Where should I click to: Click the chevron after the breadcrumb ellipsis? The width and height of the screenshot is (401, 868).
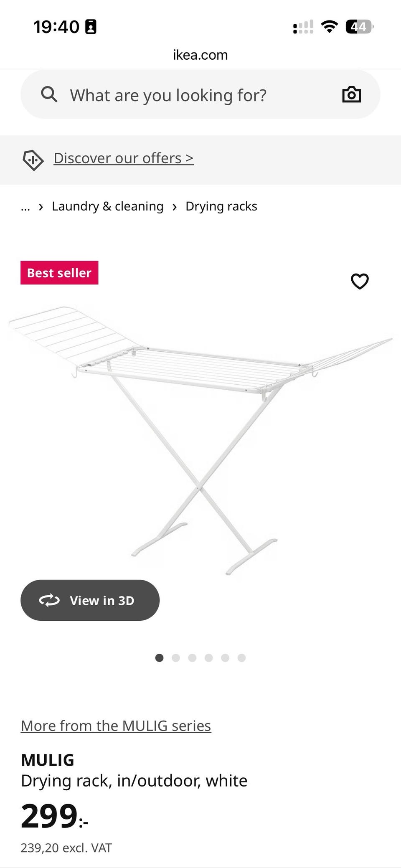(41, 207)
